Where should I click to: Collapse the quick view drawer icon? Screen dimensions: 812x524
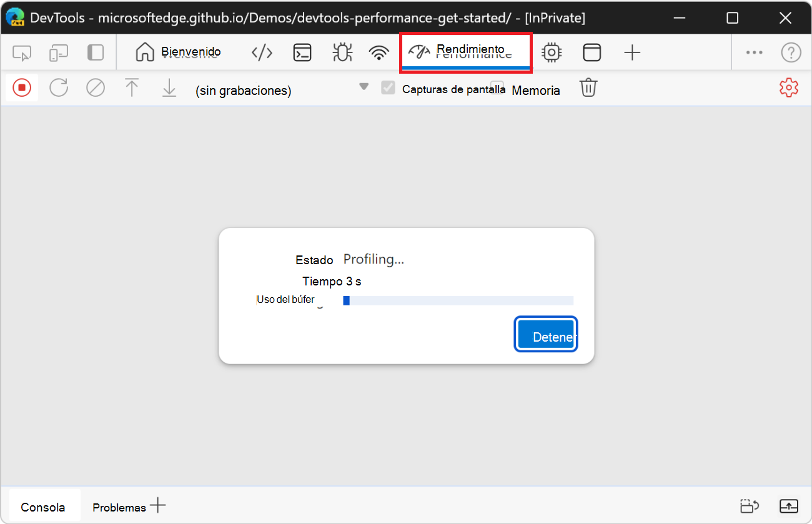point(789,506)
